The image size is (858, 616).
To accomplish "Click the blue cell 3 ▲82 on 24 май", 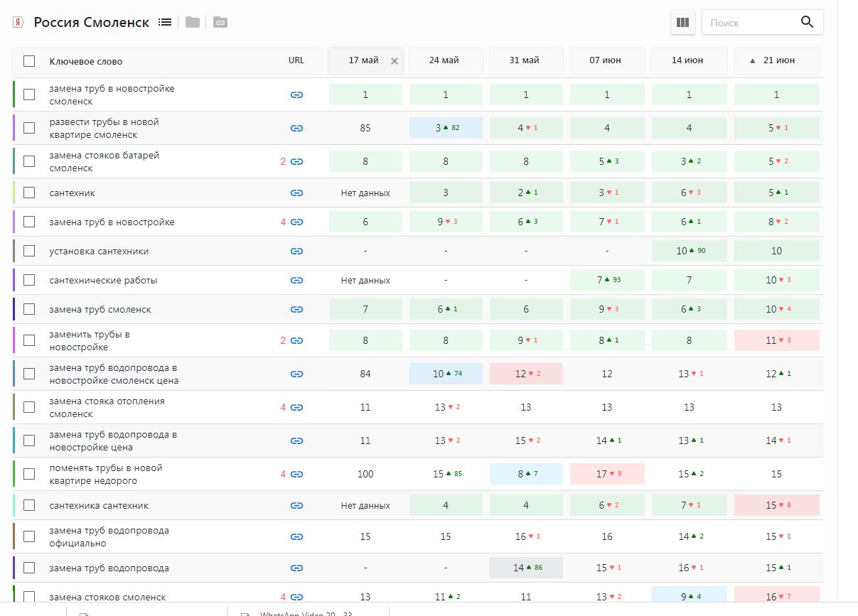I will click(446, 128).
